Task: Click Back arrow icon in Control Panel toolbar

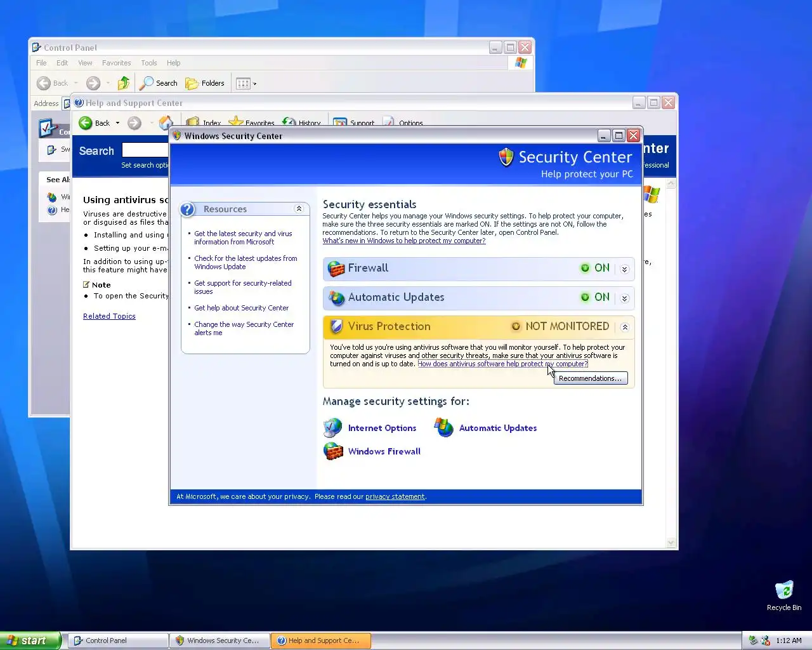Action: [44, 83]
